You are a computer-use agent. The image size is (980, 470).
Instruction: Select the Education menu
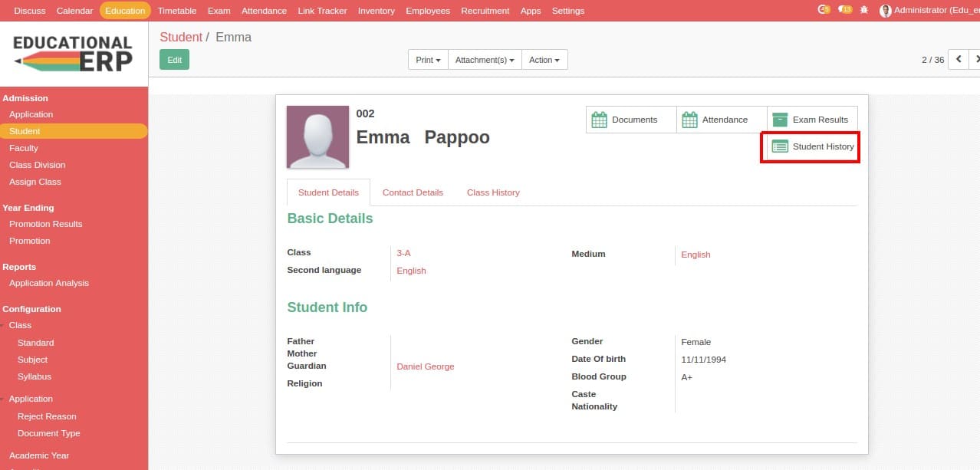point(125,11)
